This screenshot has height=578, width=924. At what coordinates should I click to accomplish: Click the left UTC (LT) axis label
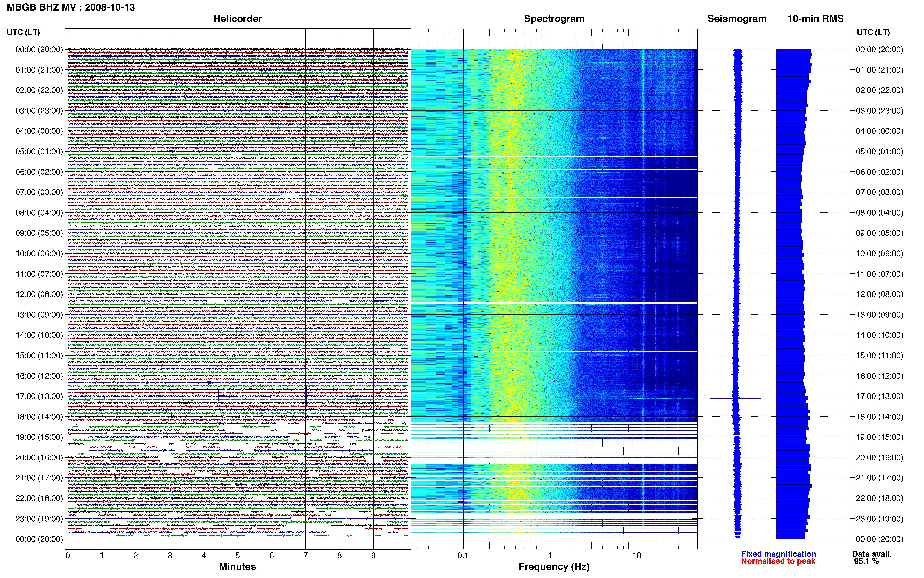tap(23, 32)
